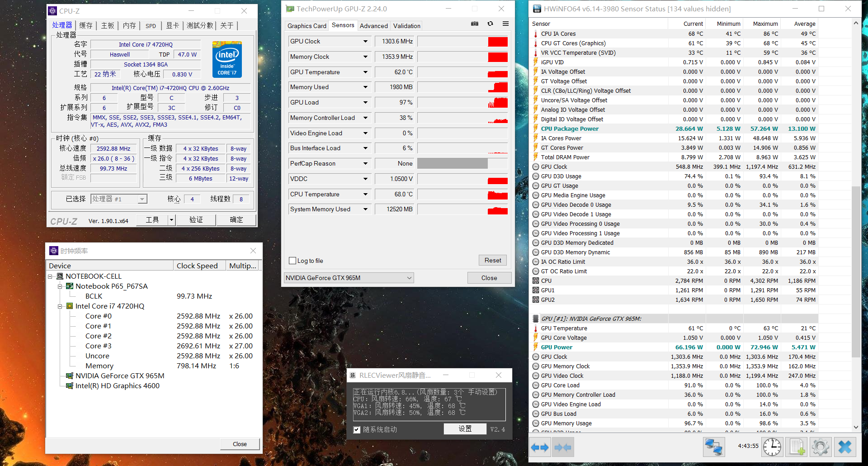
Task: Click the card icon beside Intel(R) HD Graphics 4600
Action: (70, 385)
